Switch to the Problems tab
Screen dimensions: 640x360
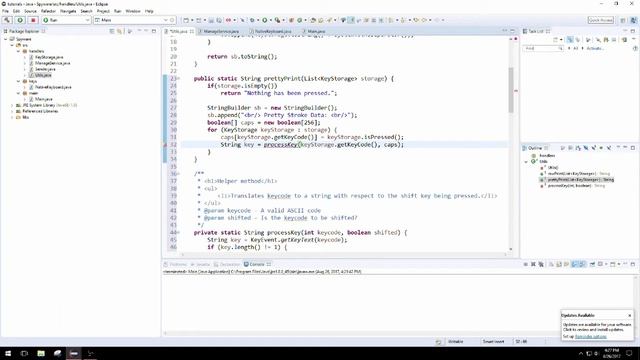[x=176, y=264]
